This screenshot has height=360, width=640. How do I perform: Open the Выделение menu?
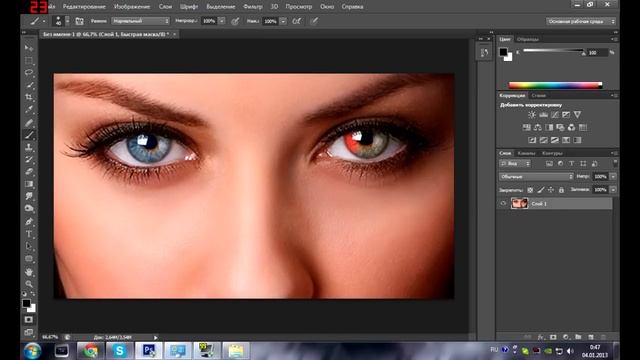click(x=220, y=7)
